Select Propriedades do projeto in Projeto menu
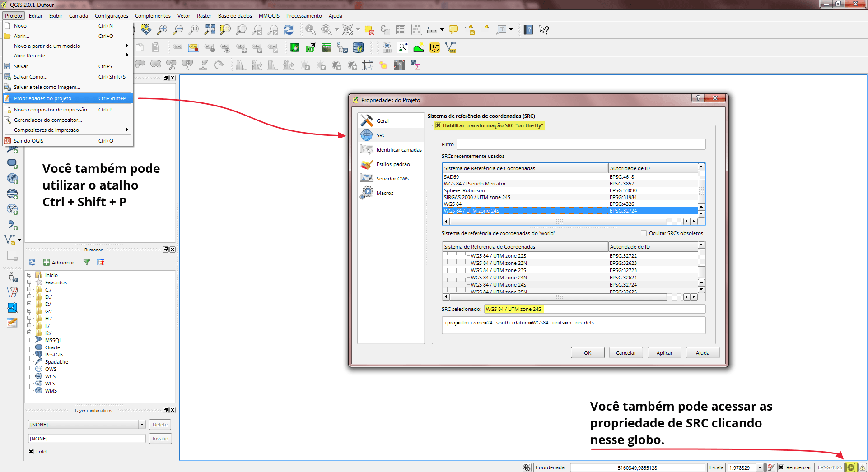 [44, 98]
